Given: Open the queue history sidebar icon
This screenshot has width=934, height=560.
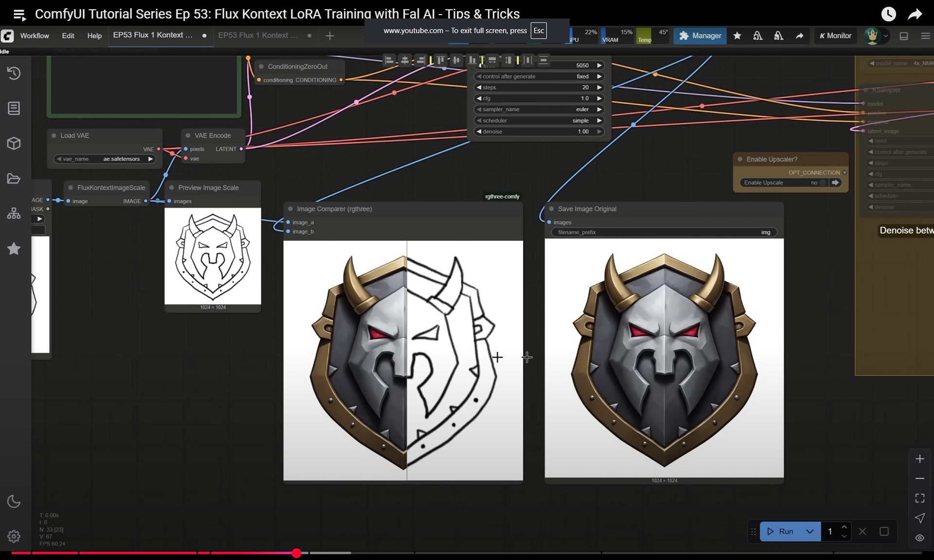Looking at the screenshot, I should point(14,73).
